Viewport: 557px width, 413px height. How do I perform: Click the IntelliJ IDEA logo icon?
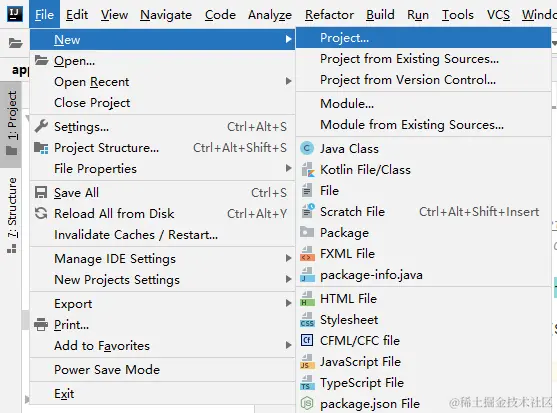click(x=15, y=14)
